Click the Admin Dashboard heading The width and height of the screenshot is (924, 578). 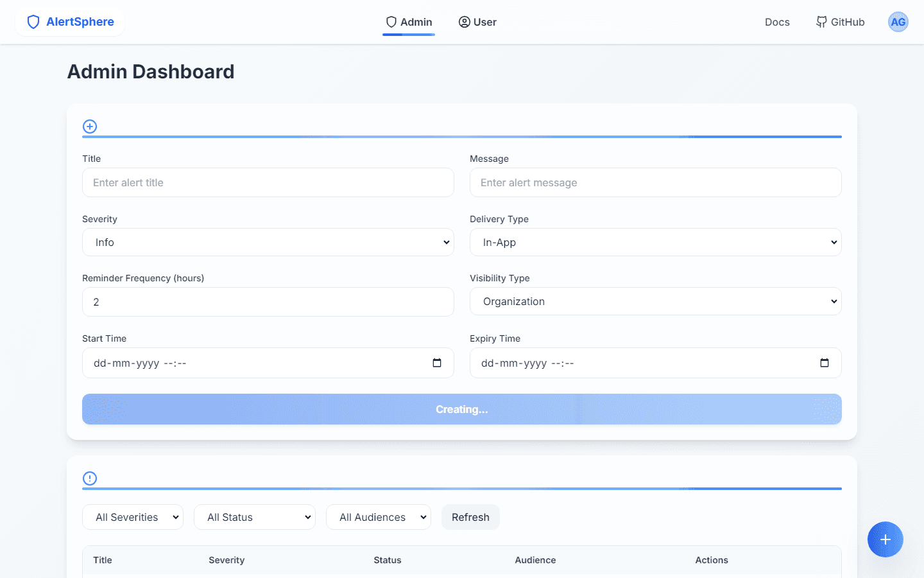click(151, 71)
